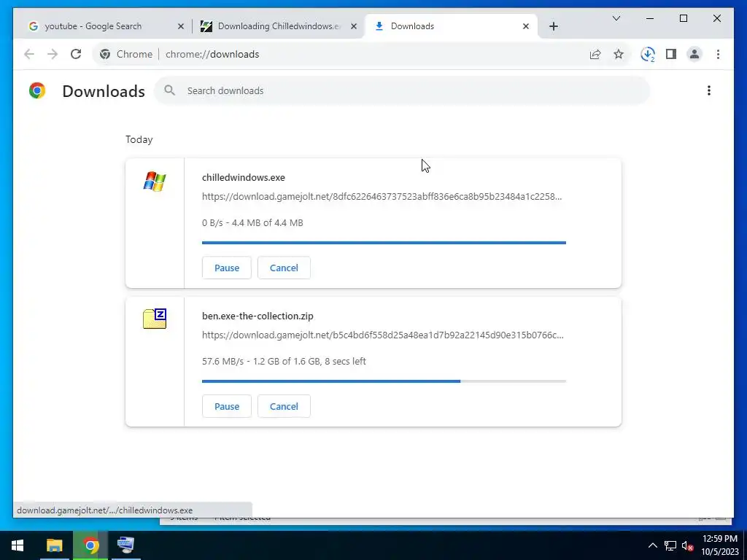Close the Downloading Chilledwindows tab

[354, 26]
